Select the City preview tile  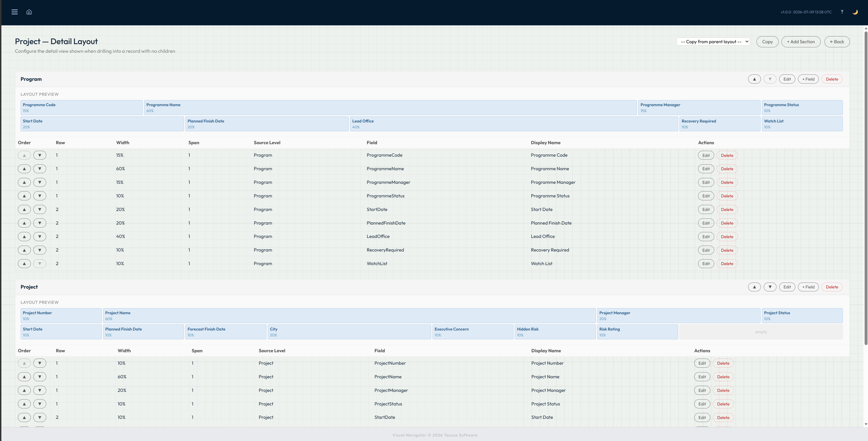click(x=349, y=332)
